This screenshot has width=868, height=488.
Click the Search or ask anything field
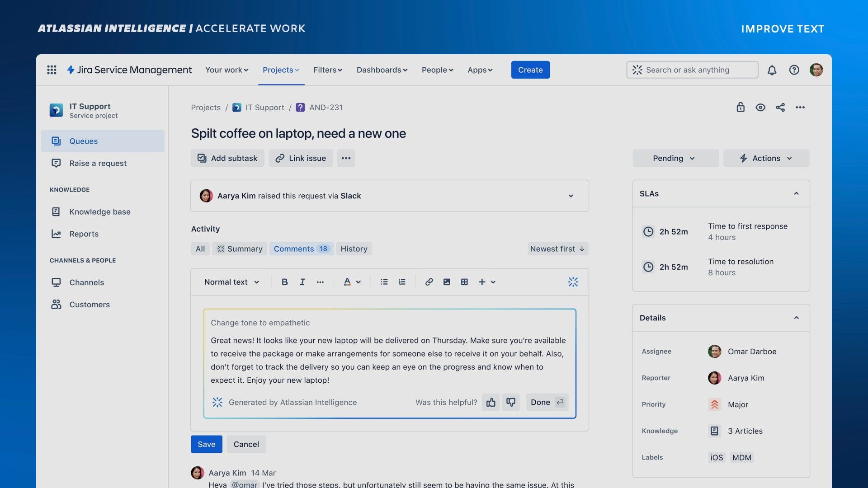tap(692, 70)
